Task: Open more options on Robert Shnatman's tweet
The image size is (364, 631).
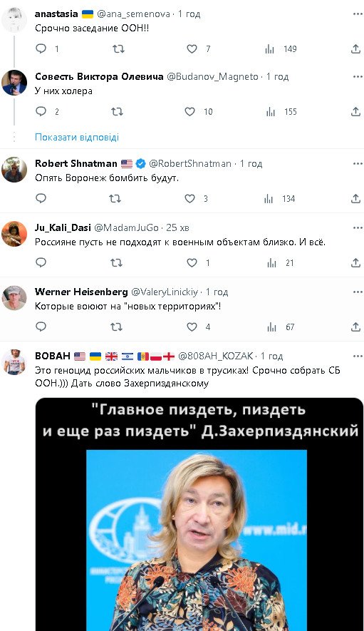Action: point(358,163)
